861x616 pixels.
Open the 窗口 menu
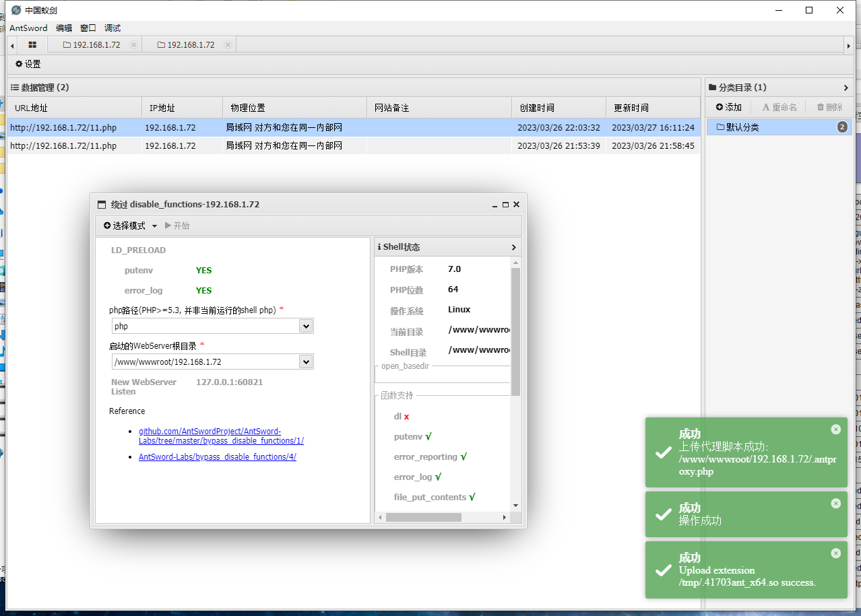88,28
